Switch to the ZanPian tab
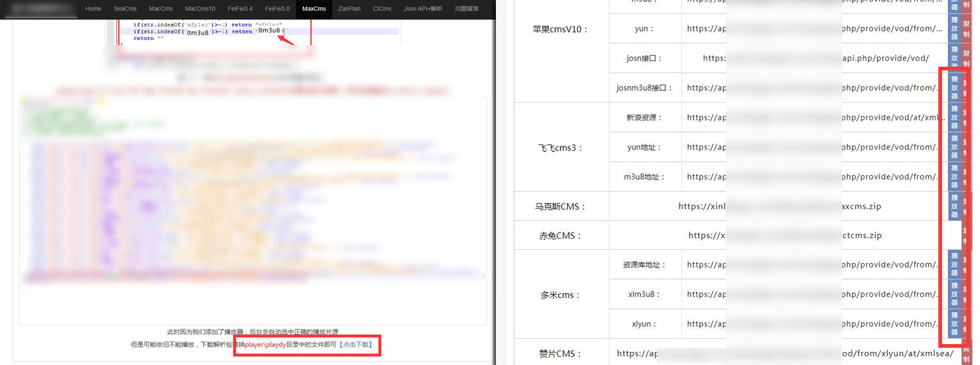 (350, 9)
